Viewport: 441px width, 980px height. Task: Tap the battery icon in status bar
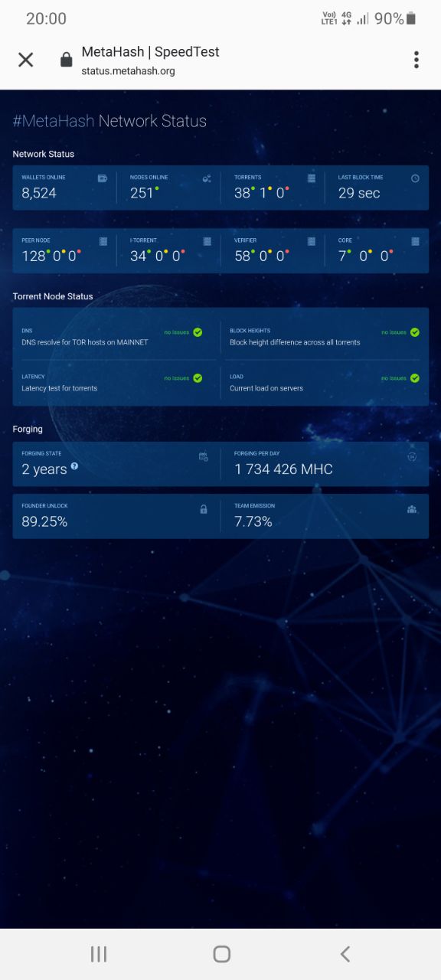coord(411,18)
